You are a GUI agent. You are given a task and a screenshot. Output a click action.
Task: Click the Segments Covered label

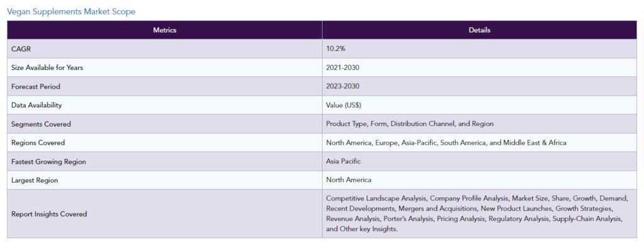pyautogui.click(x=41, y=124)
